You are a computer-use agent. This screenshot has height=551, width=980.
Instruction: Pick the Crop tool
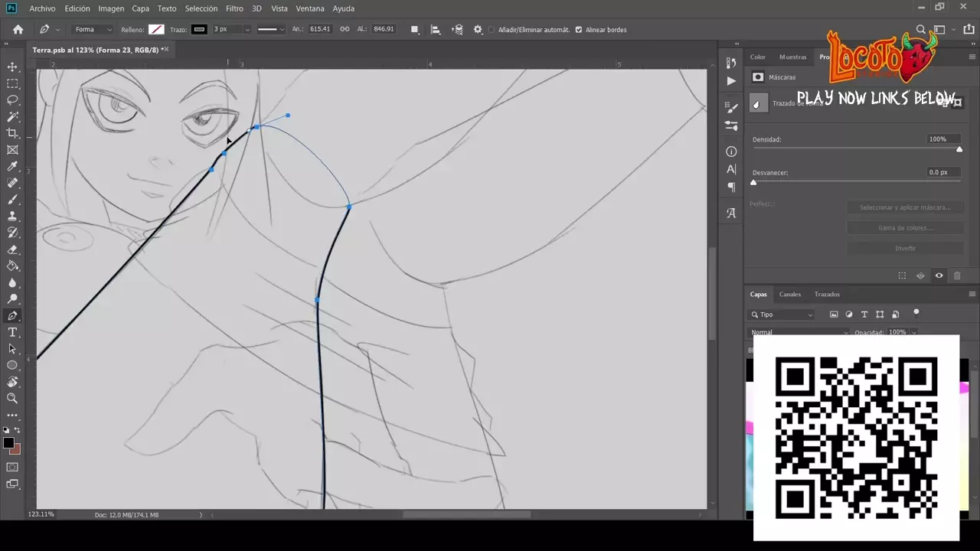12,133
